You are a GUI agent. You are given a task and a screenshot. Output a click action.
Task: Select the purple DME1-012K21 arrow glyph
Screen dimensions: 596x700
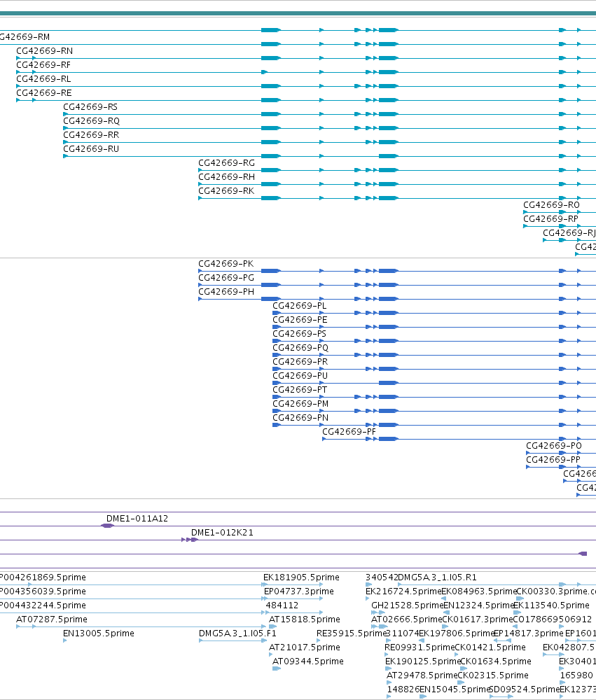[x=190, y=540]
